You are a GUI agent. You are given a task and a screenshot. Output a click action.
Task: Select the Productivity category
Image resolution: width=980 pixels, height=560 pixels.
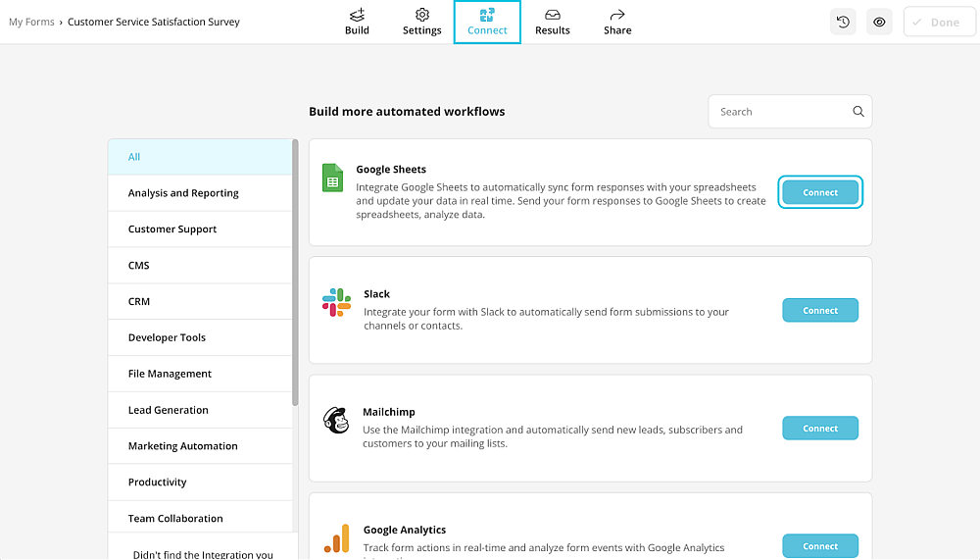coord(200,482)
